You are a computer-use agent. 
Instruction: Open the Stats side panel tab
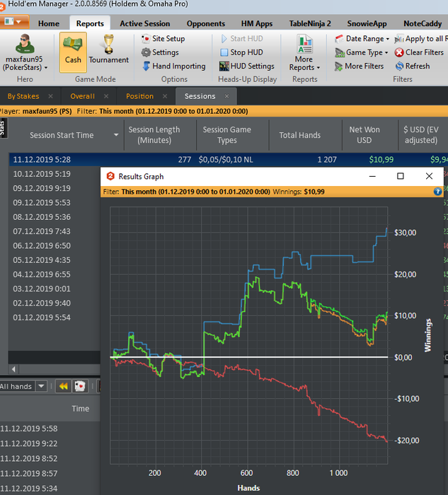coord(3,129)
